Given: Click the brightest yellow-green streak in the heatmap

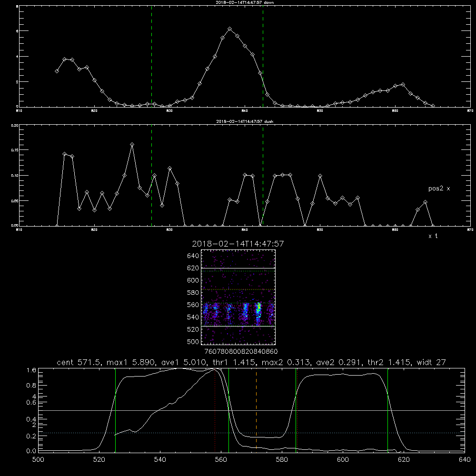Looking at the screenshot, I should point(258,310).
